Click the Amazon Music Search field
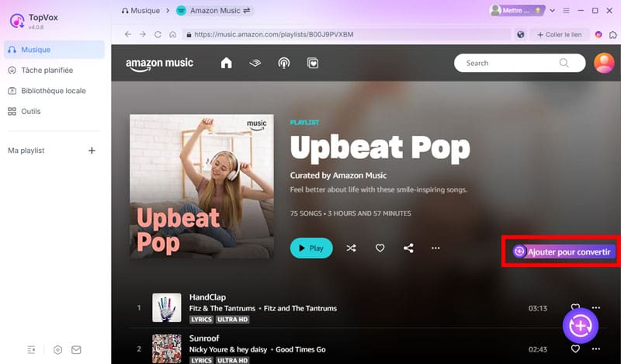621x364 pixels. (x=519, y=63)
